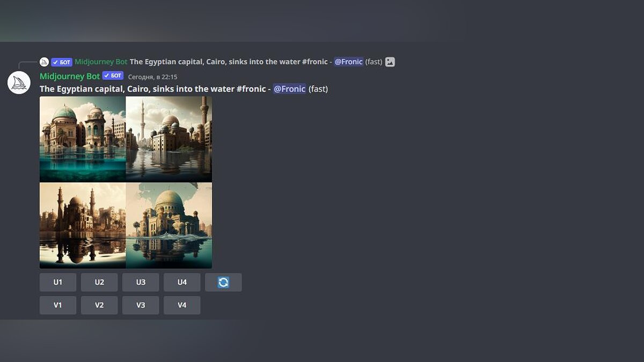The image size is (644, 362).
Task: Open the top-right minaret image thumbnail
Action: 169,138
